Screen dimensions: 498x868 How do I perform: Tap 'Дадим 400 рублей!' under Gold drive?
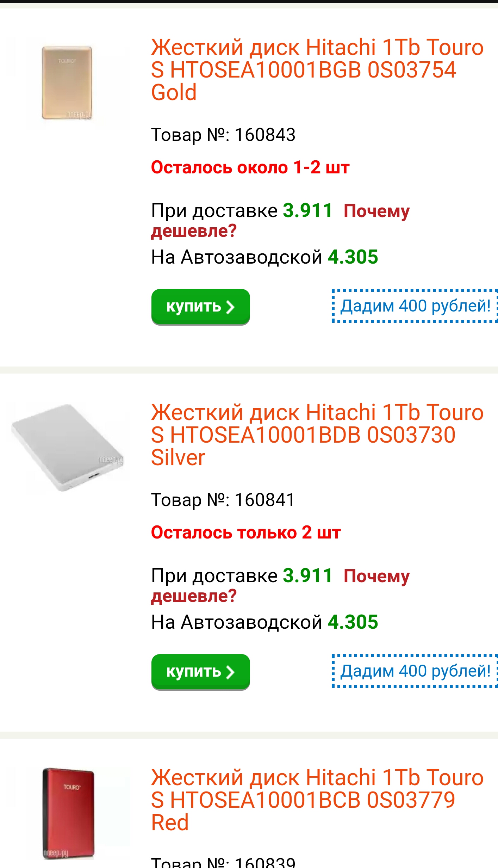415,306
